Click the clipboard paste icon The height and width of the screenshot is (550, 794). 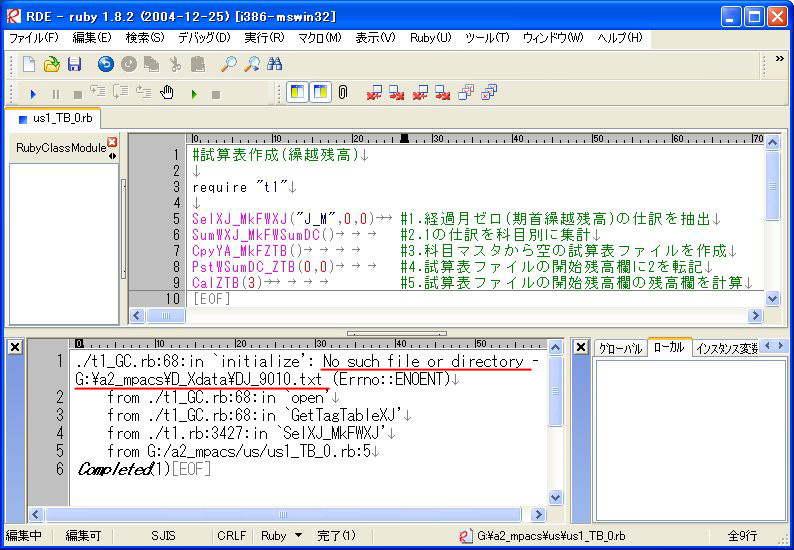coord(198,64)
